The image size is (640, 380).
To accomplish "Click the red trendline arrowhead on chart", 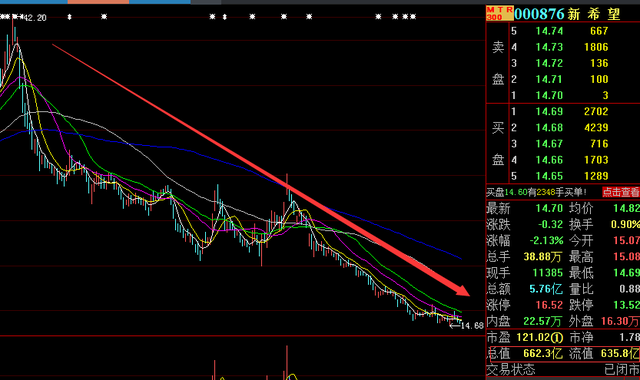I will 463,290.
